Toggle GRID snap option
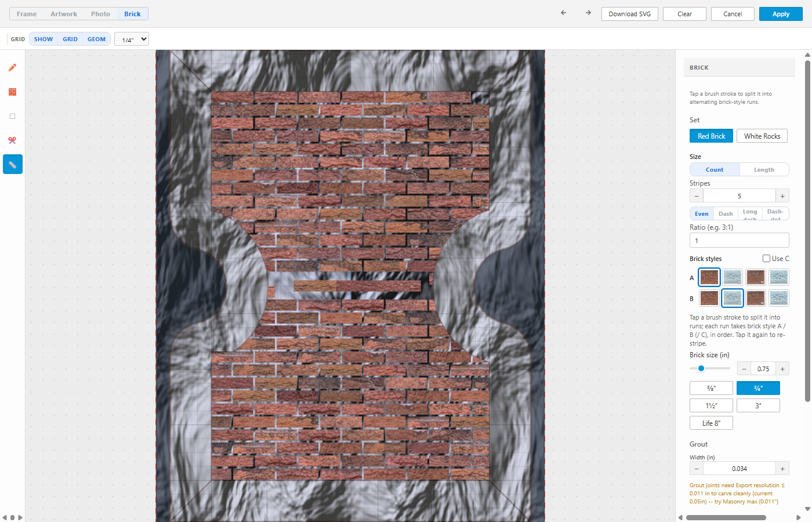The width and height of the screenshot is (812, 522). click(70, 39)
